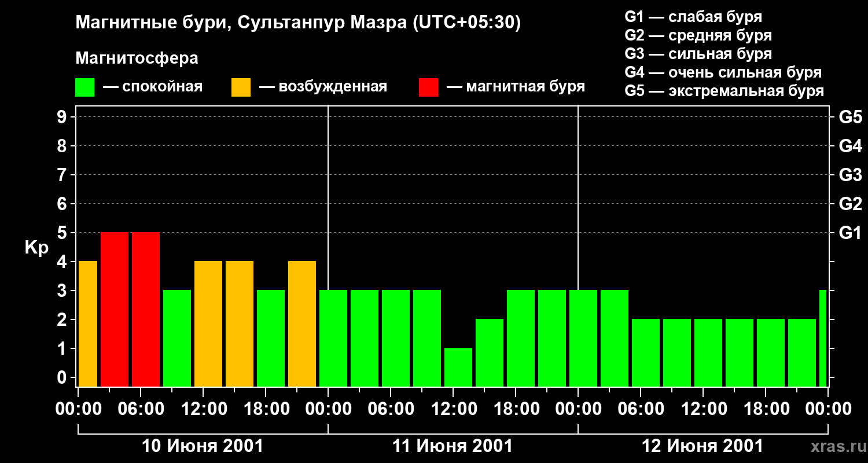This screenshot has height=463, width=868.
Task: Click 'G4 — очень сильная буря' legend line
Action: (x=723, y=72)
